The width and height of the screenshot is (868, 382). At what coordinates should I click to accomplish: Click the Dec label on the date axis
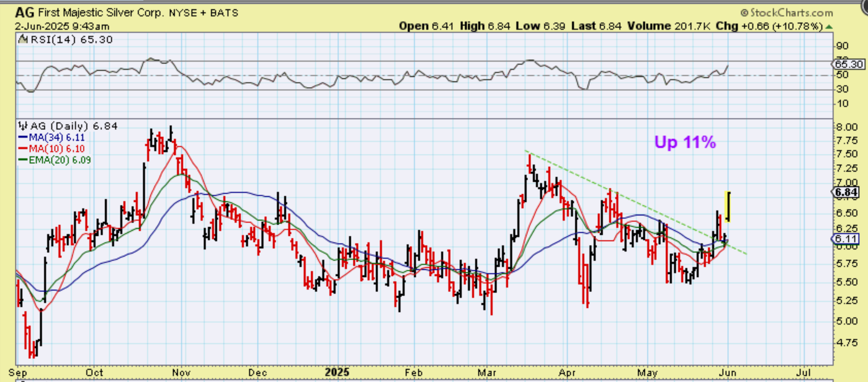point(258,373)
